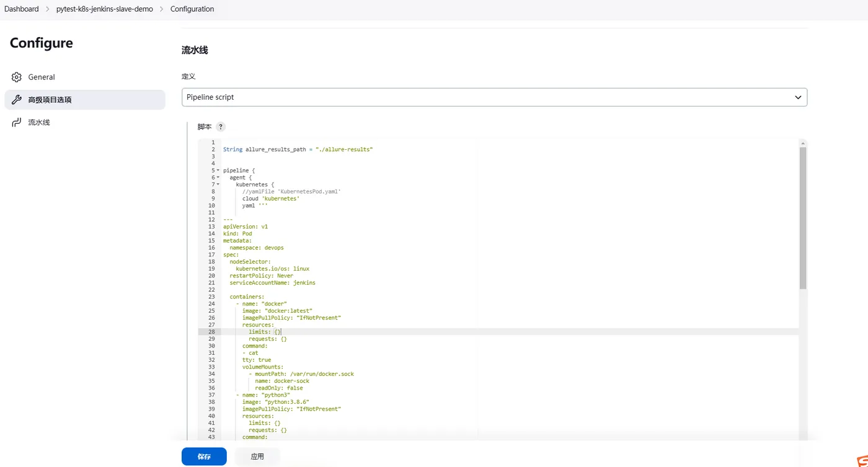Screen dimensions: 868x467
Task: Click the wrench icon for 高级项目选项
Action: pos(17,100)
